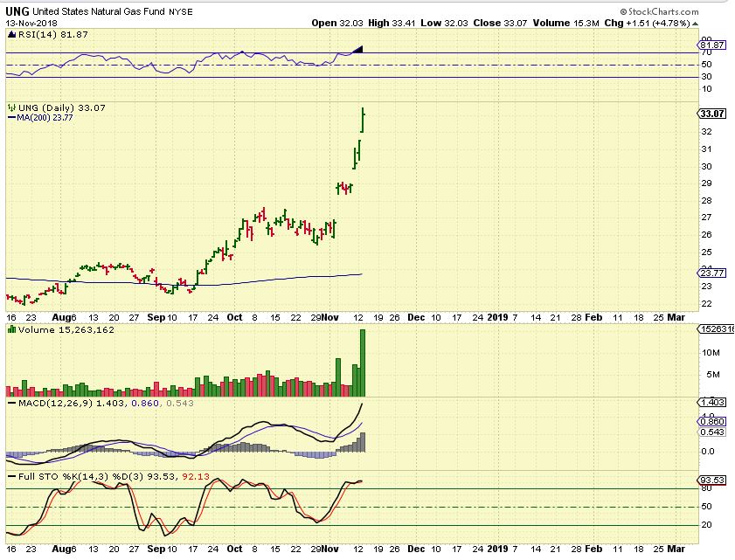
Task: Click the 2019 label on the bottom time axis
Action: [x=497, y=549]
